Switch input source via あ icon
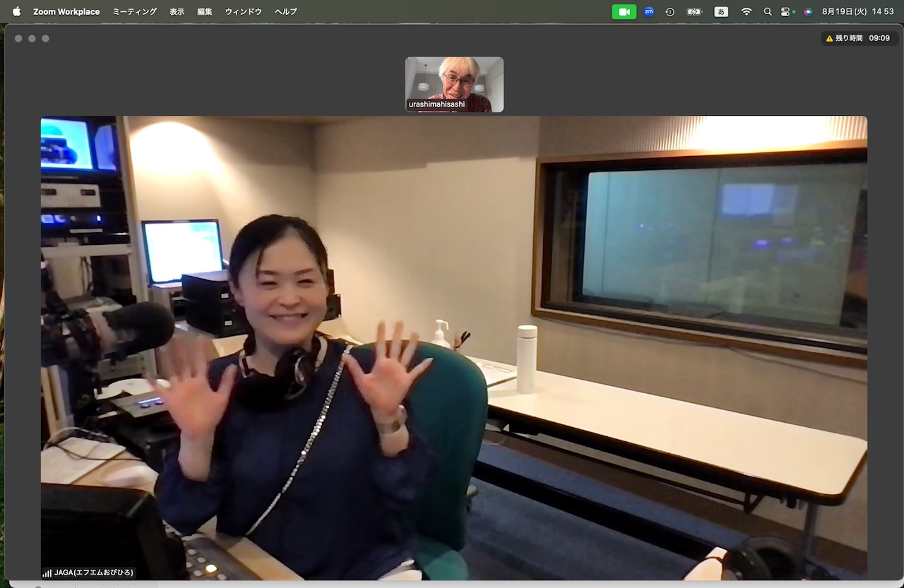 [x=721, y=11]
